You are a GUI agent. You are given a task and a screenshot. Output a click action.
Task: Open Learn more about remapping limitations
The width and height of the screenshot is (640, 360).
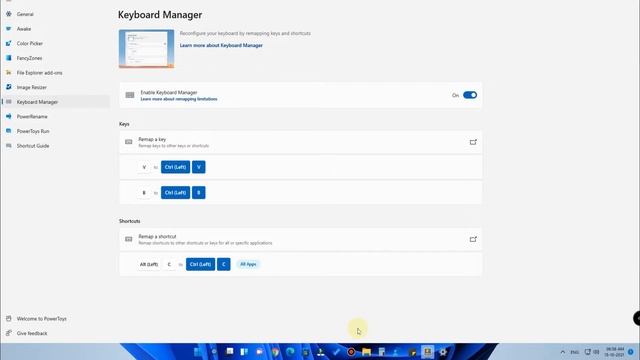[179, 99]
